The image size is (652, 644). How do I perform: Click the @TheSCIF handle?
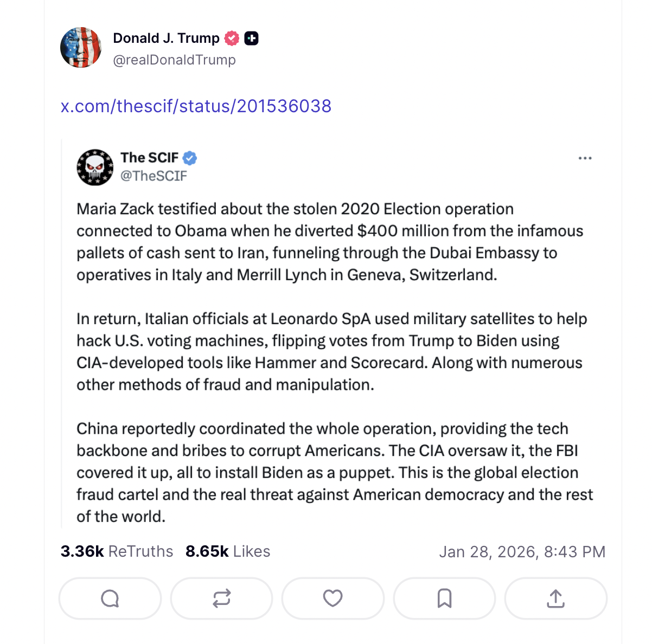tap(154, 176)
